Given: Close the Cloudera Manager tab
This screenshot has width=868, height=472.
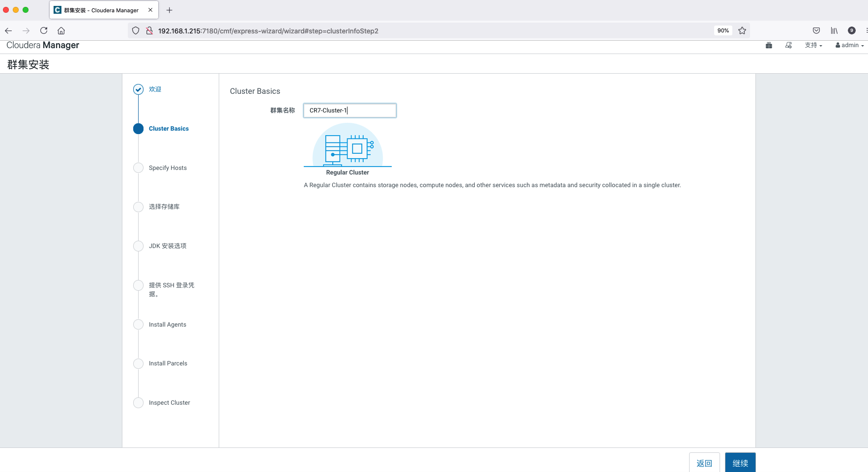Looking at the screenshot, I should 150,10.
